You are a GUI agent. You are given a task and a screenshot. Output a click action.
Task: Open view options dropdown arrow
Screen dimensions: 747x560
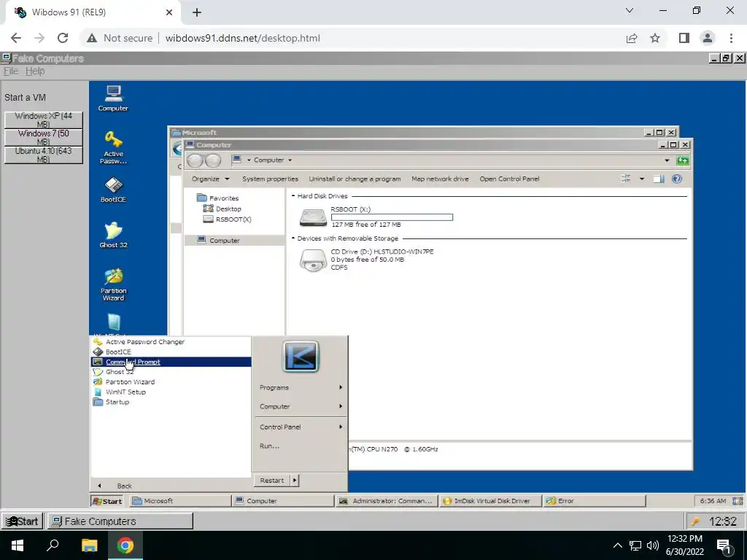642,179
